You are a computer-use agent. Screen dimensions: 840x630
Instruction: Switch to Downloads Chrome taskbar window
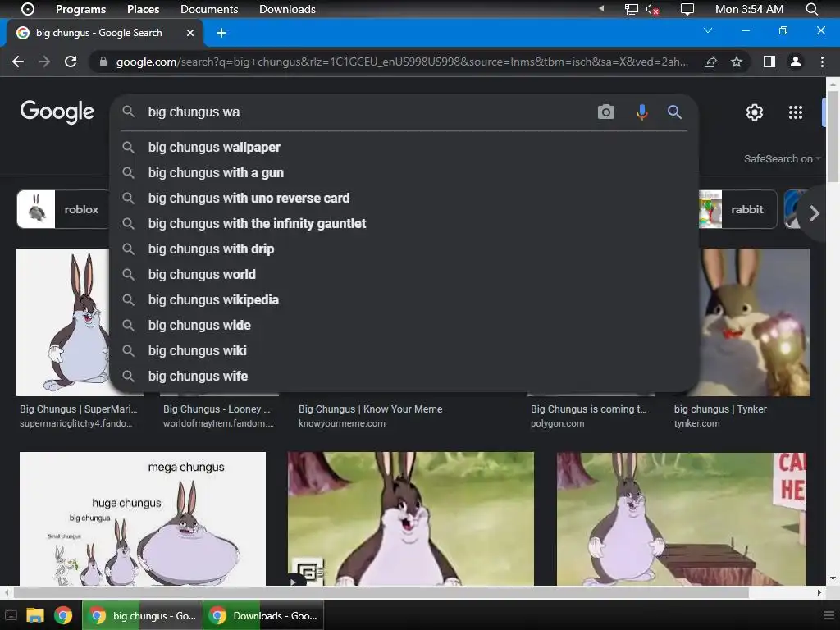(263, 615)
